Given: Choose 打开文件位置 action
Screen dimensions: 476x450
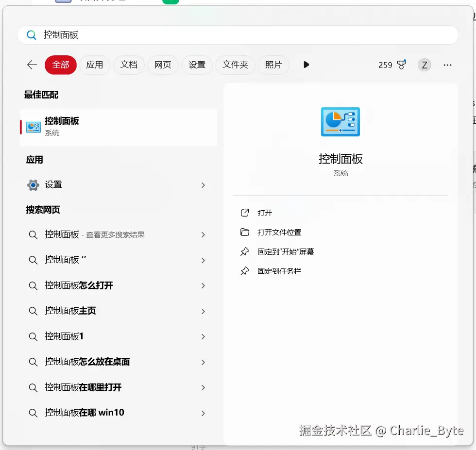Looking at the screenshot, I should coord(279,232).
